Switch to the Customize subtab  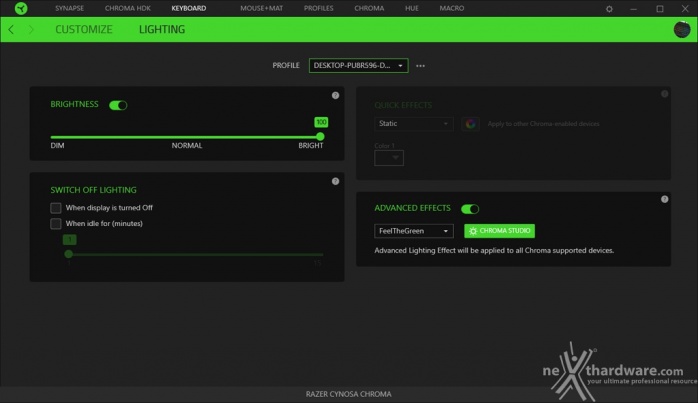tap(84, 29)
